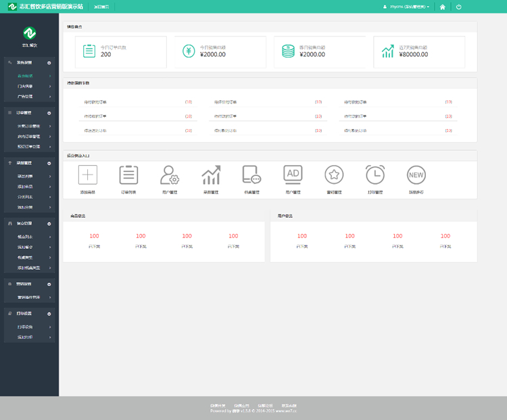The image size is (507, 420).
Task: Select the green highlighted sidebar menu item
Action: coord(27,76)
